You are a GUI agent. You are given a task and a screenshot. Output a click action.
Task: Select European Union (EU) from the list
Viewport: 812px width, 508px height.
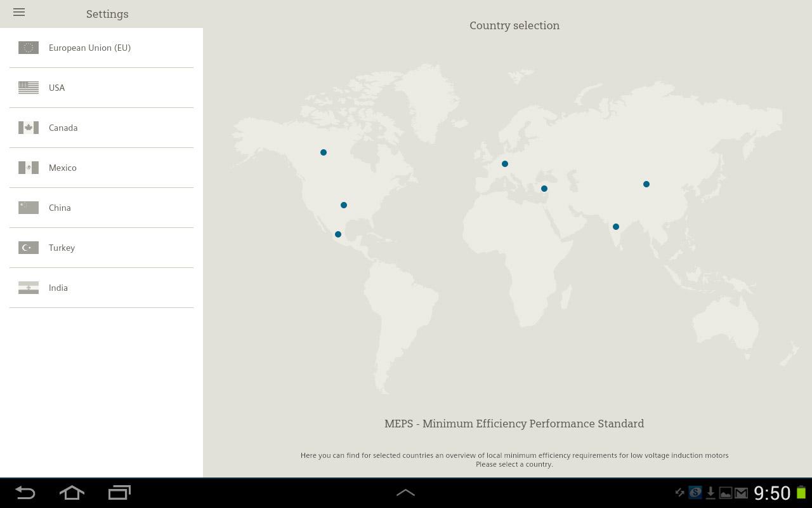[101, 48]
